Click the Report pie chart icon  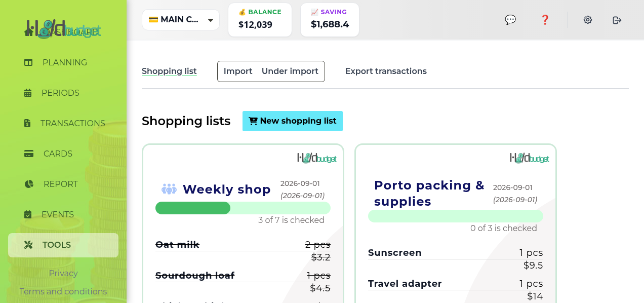click(29, 184)
